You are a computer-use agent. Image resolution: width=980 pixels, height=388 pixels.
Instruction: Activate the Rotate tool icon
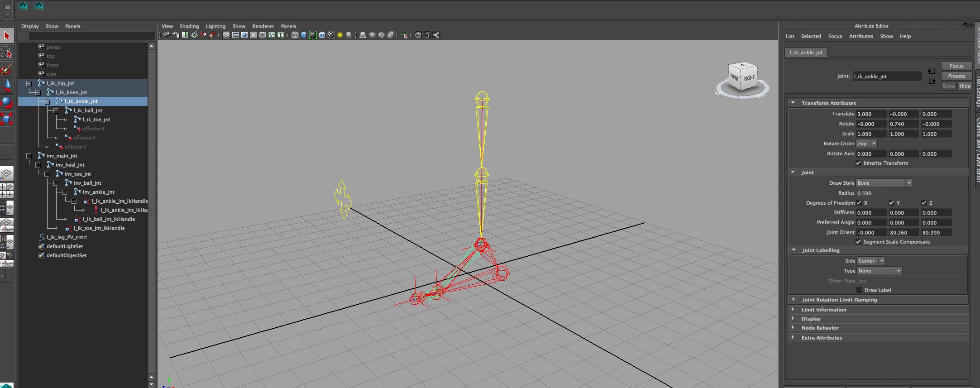(7, 102)
